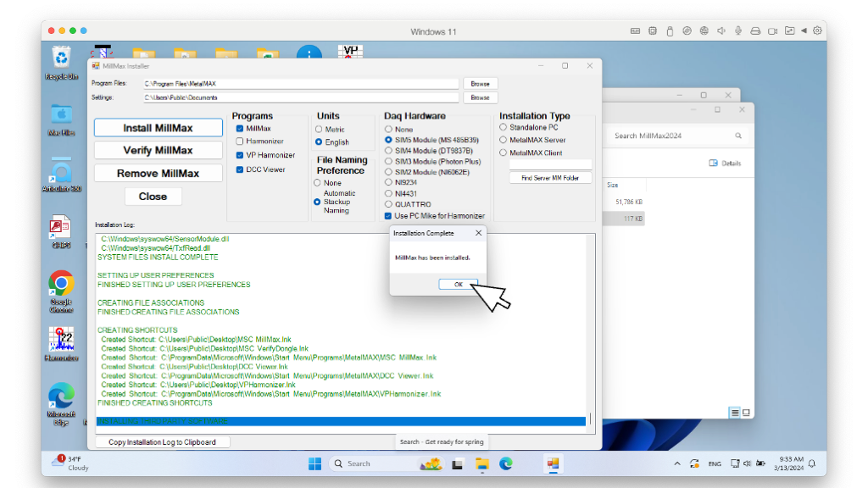Open the notification bell in the taskbar
This screenshot has width=868, height=488.
point(812,463)
